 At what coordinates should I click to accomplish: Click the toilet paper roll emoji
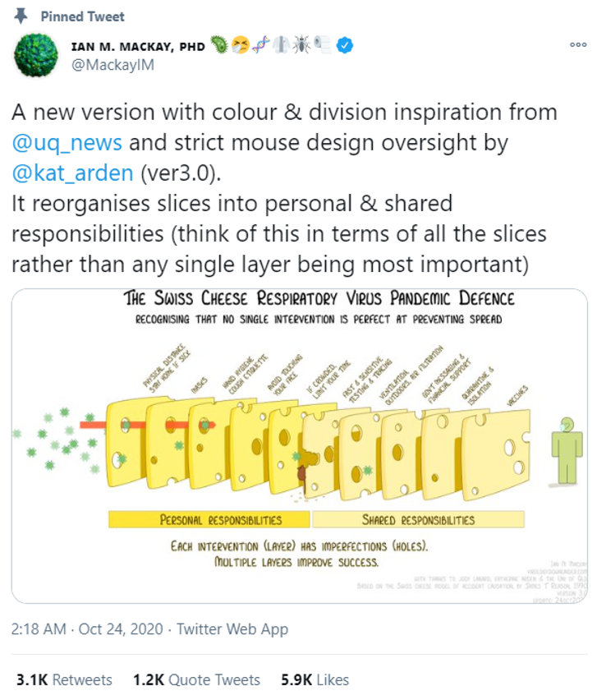tap(322, 44)
